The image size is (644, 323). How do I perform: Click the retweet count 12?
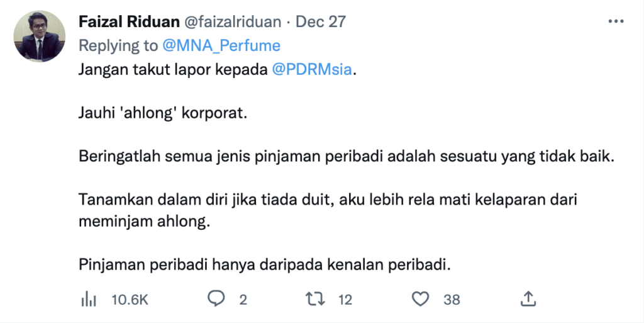(345, 300)
